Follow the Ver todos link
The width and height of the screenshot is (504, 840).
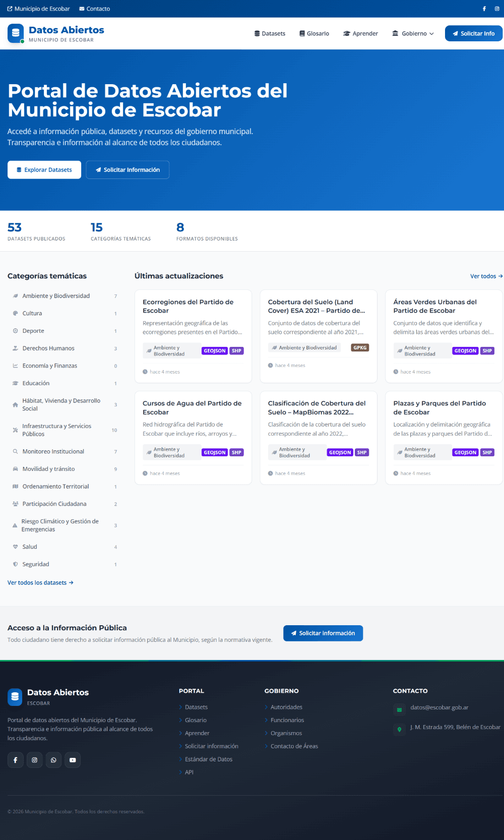486,276
